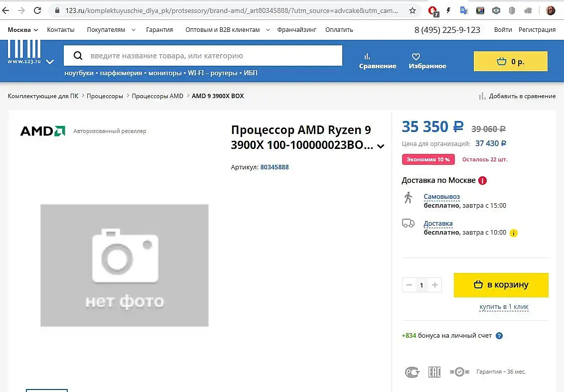Focus the product search field
The image size is (564, 392).
(x=203, y=55)
